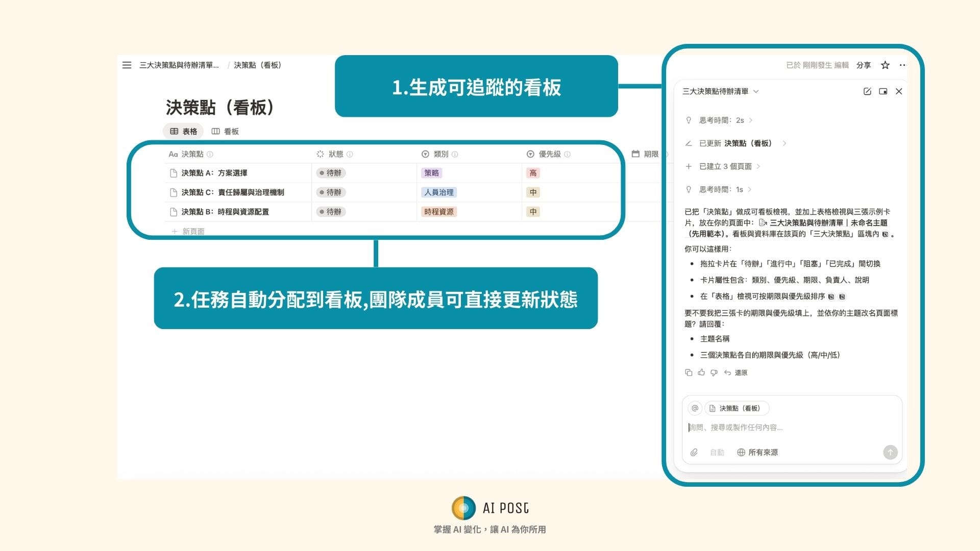
Task: Click the thumbs down icon
Action: [714, 372]
